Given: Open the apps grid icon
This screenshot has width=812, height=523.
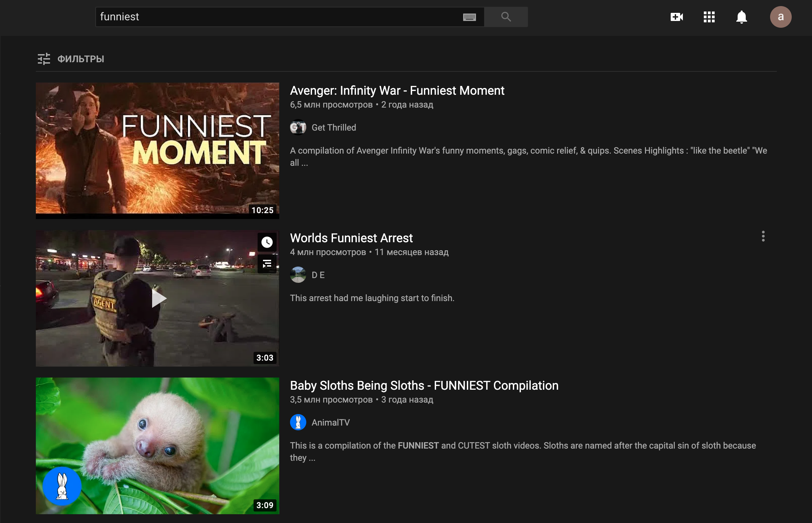Looking at the screenshot, I should coord(709,17).
